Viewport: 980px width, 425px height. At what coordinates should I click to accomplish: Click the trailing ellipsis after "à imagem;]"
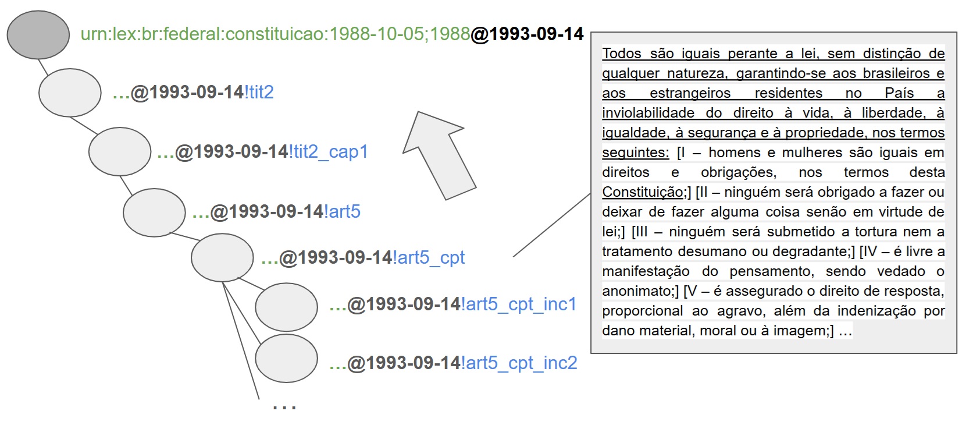[x=845, y=331]
